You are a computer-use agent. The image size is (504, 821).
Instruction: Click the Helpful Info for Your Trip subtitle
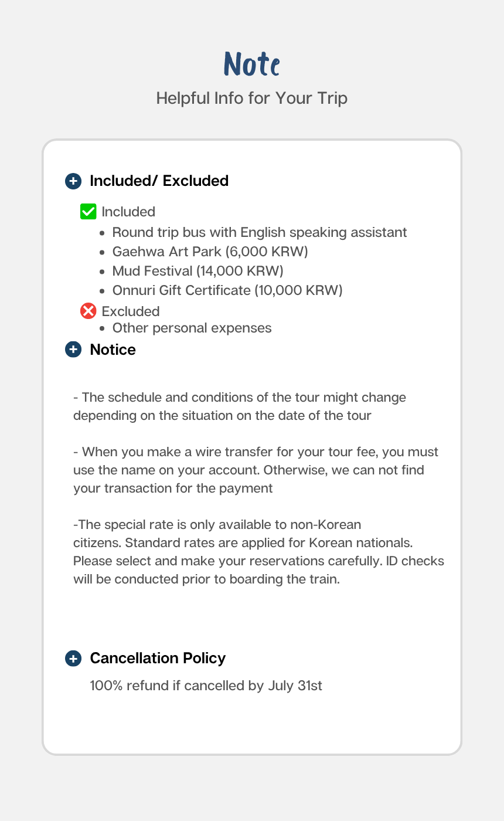point(252,98)
